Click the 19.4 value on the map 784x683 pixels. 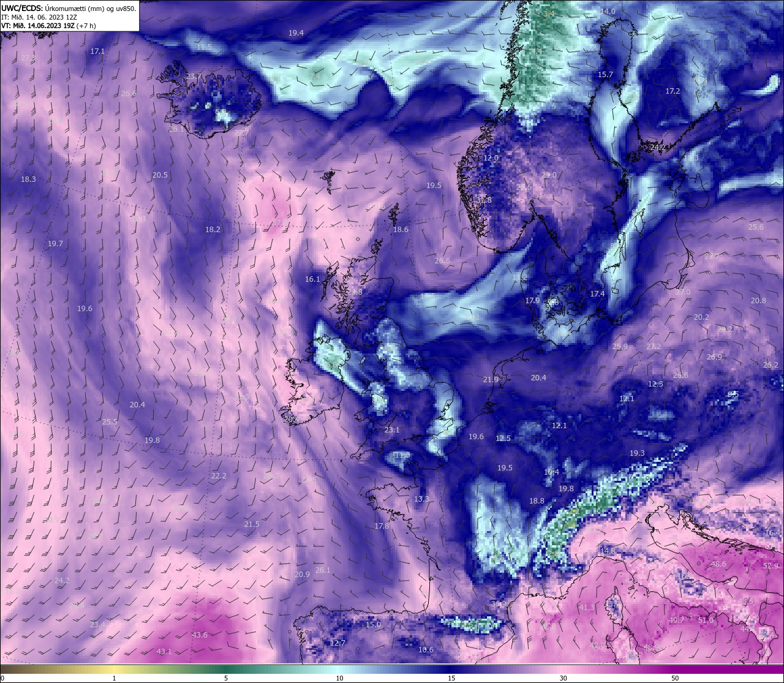(x=296, y=33)
